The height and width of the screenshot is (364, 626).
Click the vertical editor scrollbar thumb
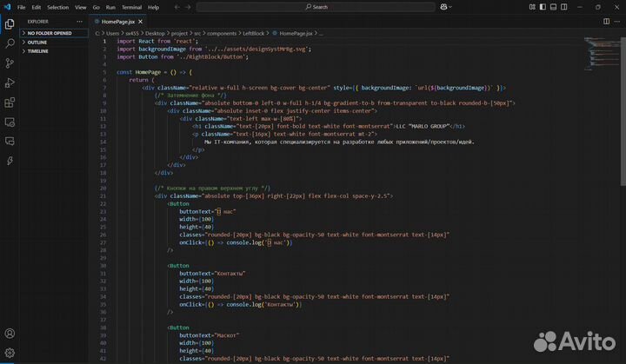623,112
